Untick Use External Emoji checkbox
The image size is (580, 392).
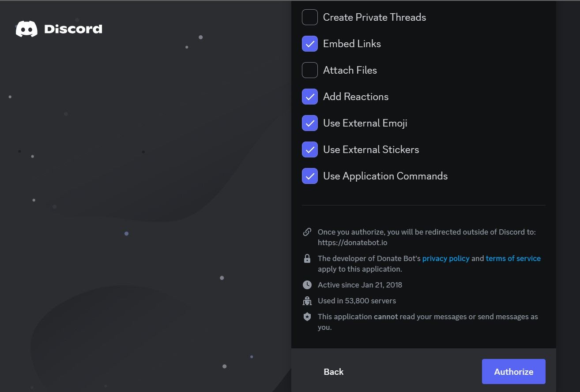(310, 123)
